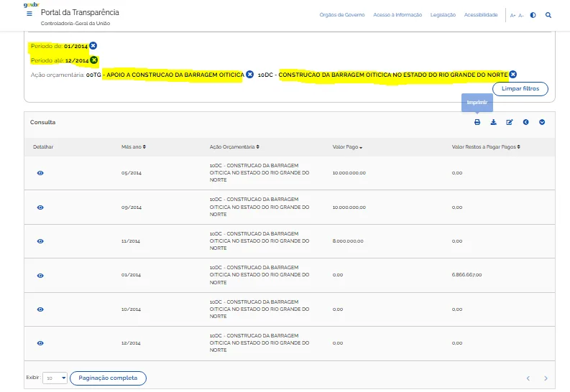Click the gov.br logo
Image resolution: width=570 pixels, height=392 pixels.
pos(31,5)
